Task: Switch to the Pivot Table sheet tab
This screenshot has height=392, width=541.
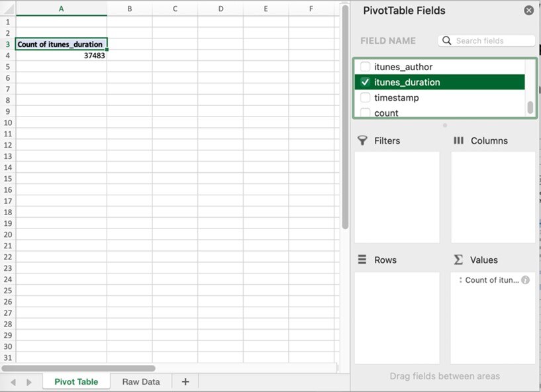Action: (76, 381)
